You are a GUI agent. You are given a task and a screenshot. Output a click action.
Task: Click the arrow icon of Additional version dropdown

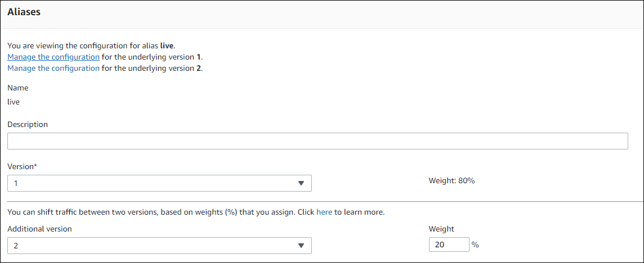(301, 246)
